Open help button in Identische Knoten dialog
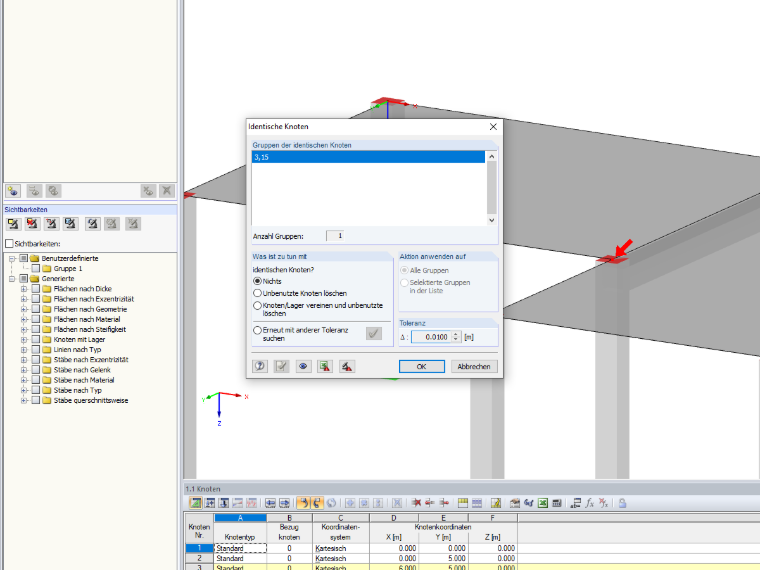Screen dimensions: 760x570 (260, 366)
